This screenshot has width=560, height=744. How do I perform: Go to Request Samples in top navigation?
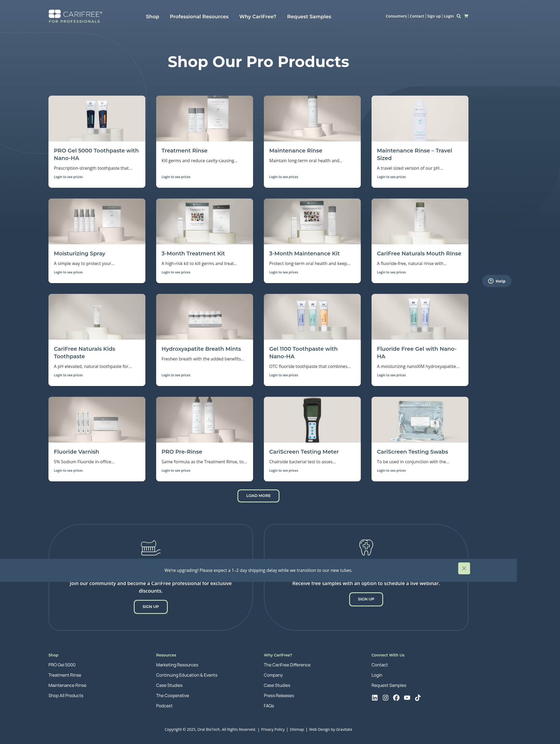pos(309,16)
